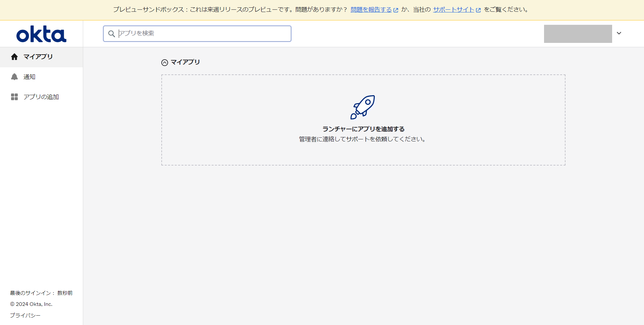Open 通知 in the sidebar menu
644x325 pixels.
coord(30,77)
